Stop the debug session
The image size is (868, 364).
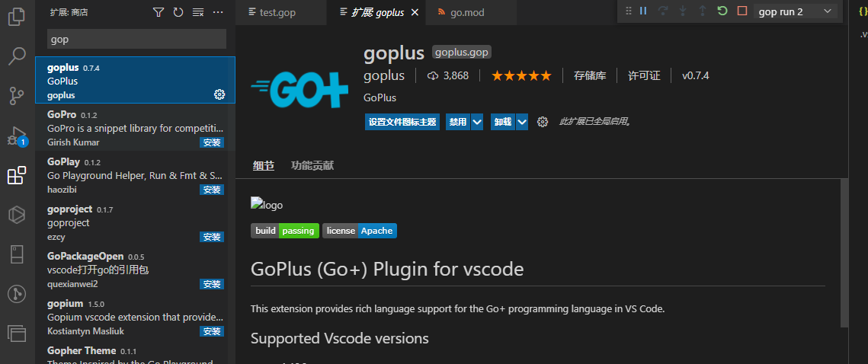[x=741, y=11]
